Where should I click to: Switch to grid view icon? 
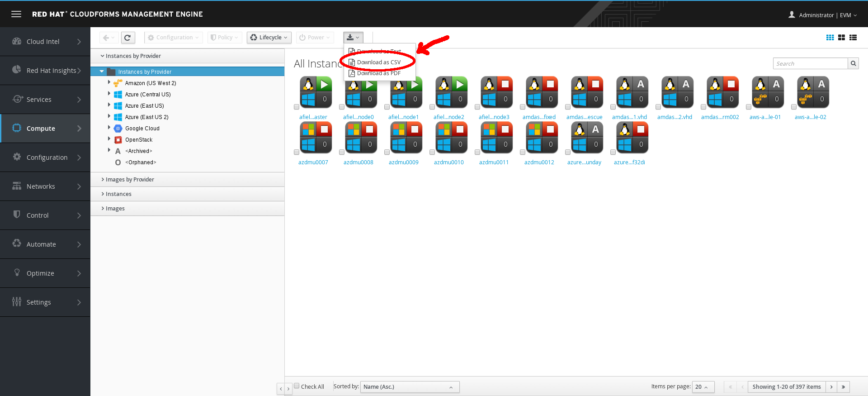coord(830,38)
